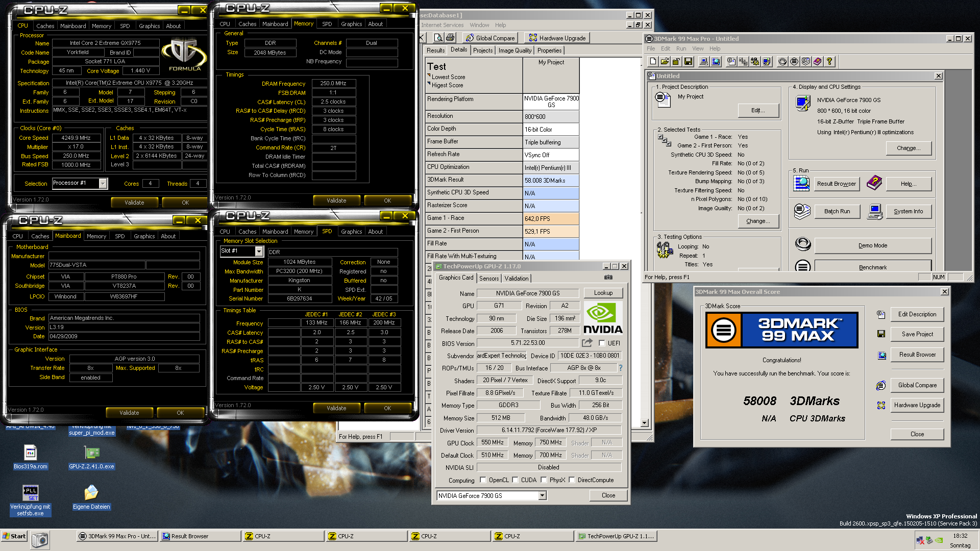Click the Testing Options gears icon in 3DMark toolbar

point(755,62)
